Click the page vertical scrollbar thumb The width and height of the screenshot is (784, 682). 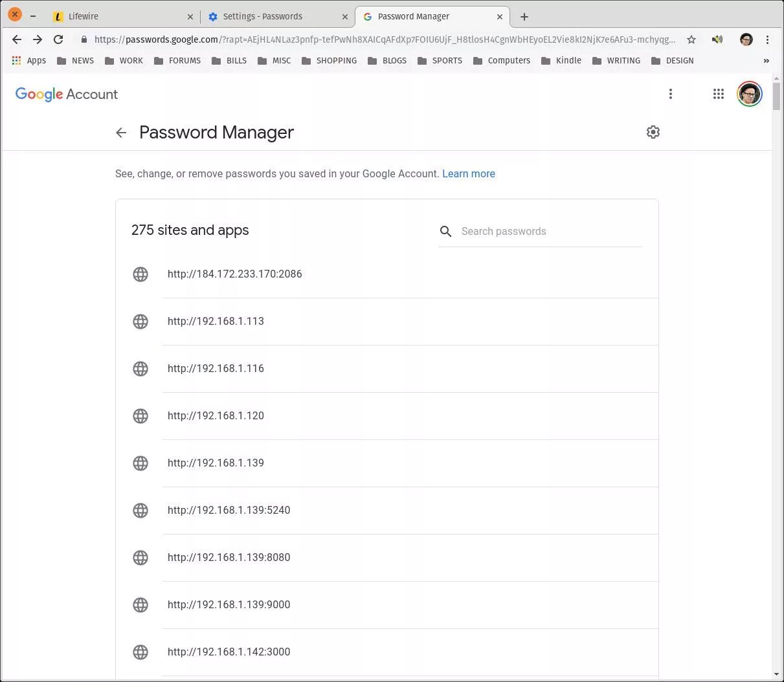[x=776, y=96]
